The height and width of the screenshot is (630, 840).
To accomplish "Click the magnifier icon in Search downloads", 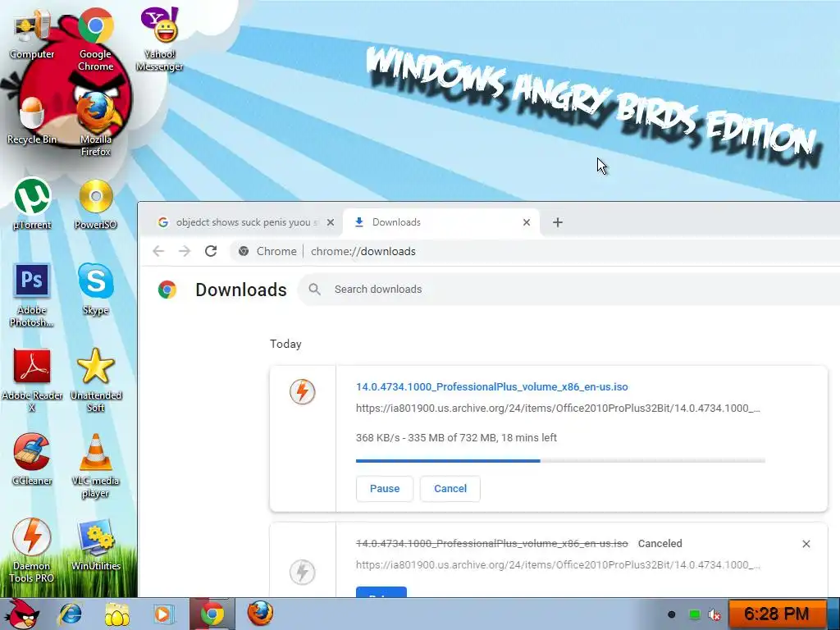I will (314, 290).
